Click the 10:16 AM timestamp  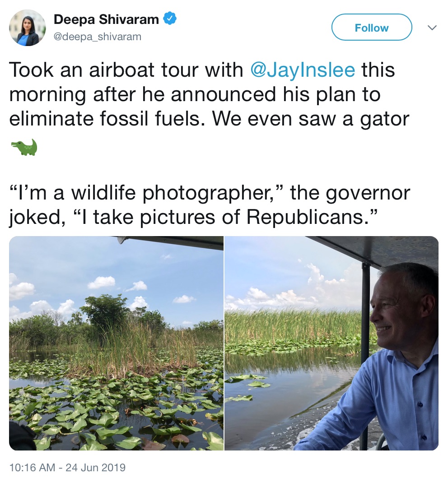point(33,467)
